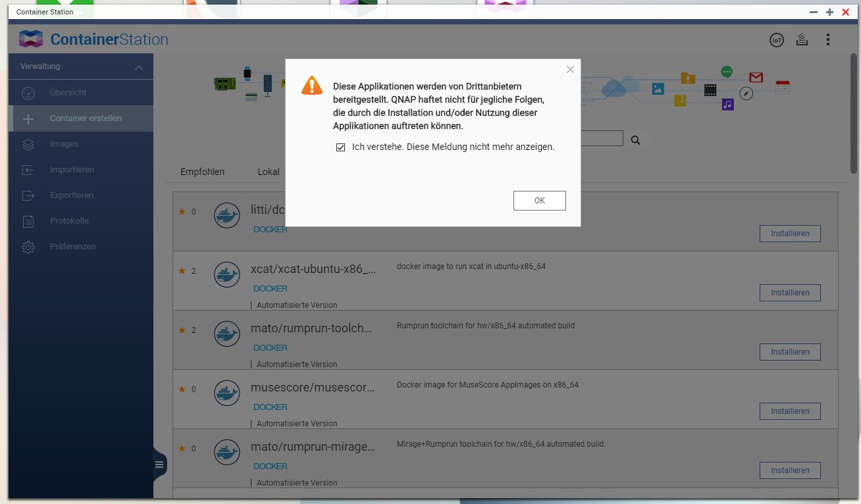Close the warning dialog with the X
This screenshot has height=504, width=861.
coord(570,70)
